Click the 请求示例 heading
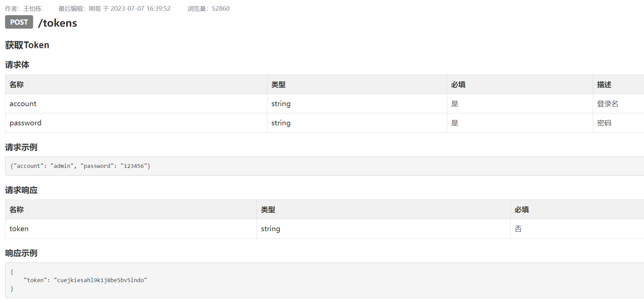 21,147
